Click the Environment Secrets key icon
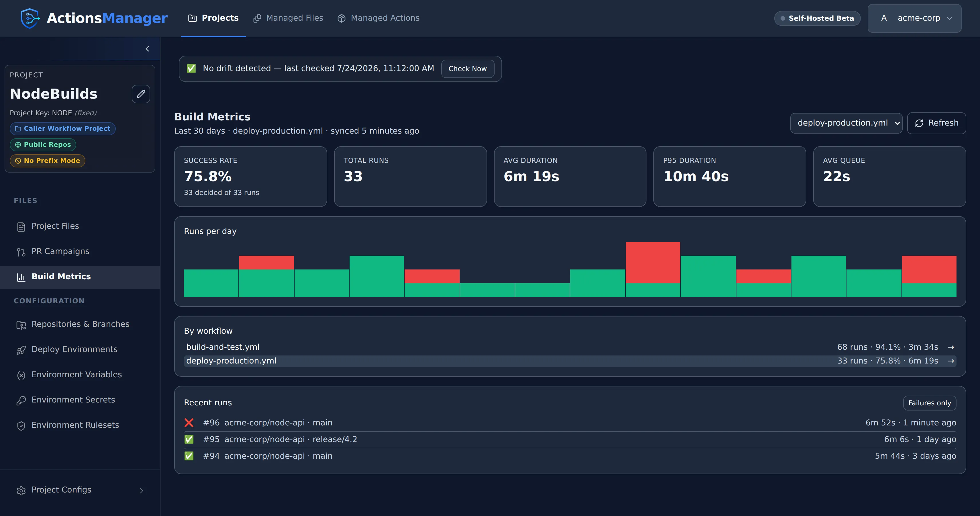980x516 pixels. coord(21,400)
